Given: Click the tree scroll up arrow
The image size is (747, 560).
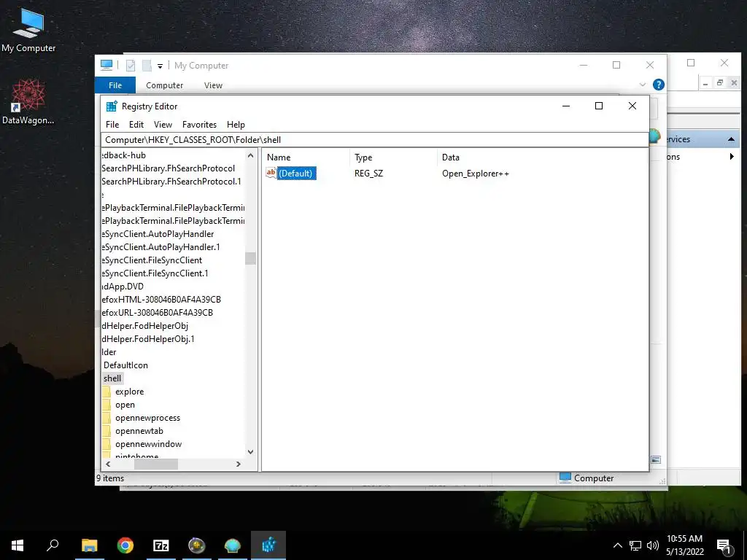Looking at the screenshot, I should point(251,156).
